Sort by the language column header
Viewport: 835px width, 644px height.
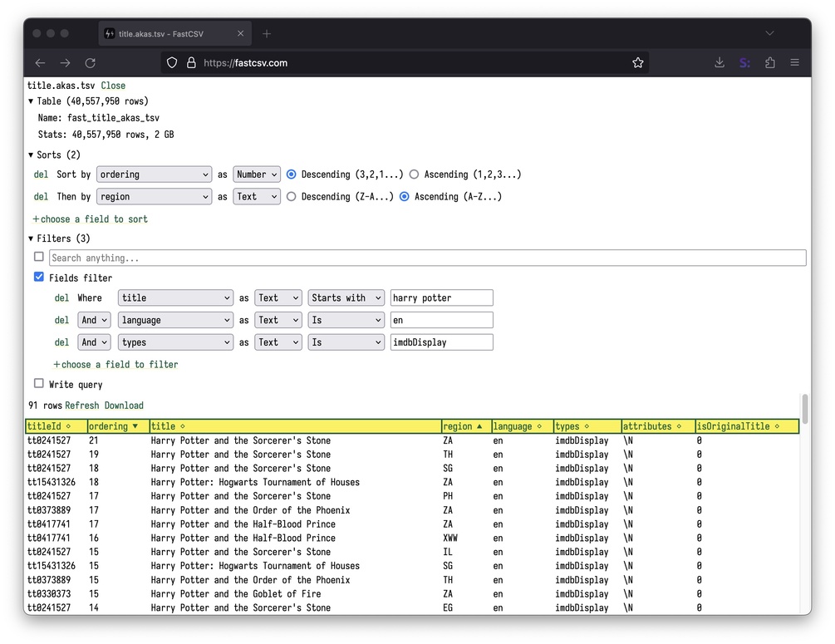point(522,426)
